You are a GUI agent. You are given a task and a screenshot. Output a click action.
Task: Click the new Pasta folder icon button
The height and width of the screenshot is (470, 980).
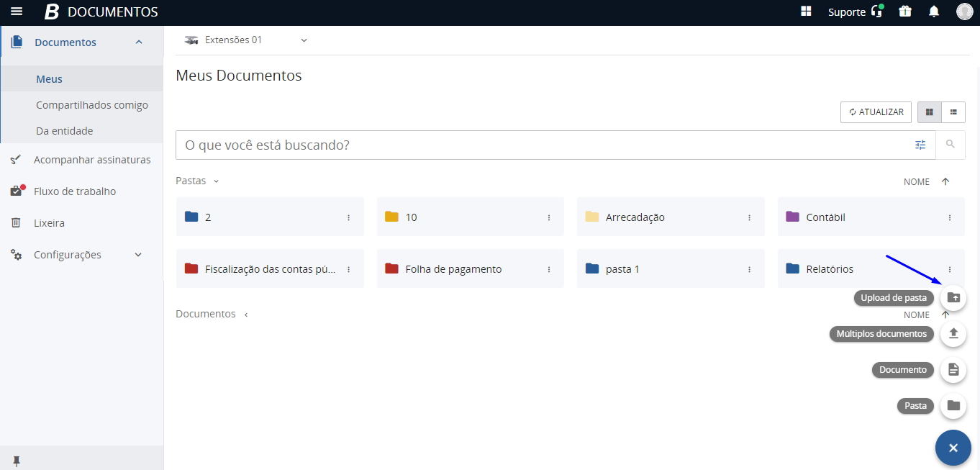[x=953, y=406]
